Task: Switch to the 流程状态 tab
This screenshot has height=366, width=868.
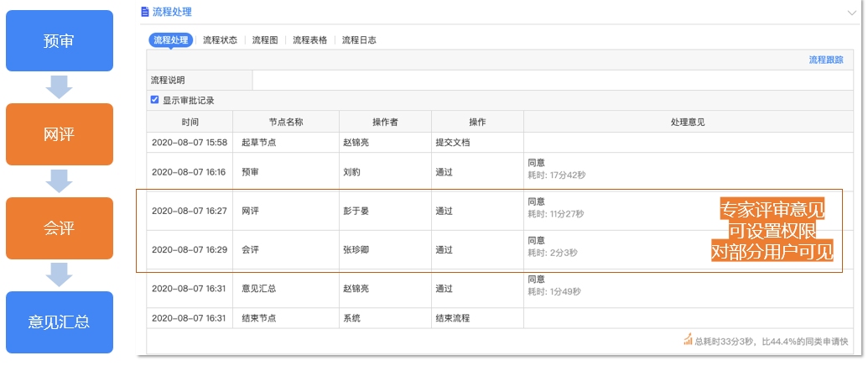Action: (x=220, y=39)
